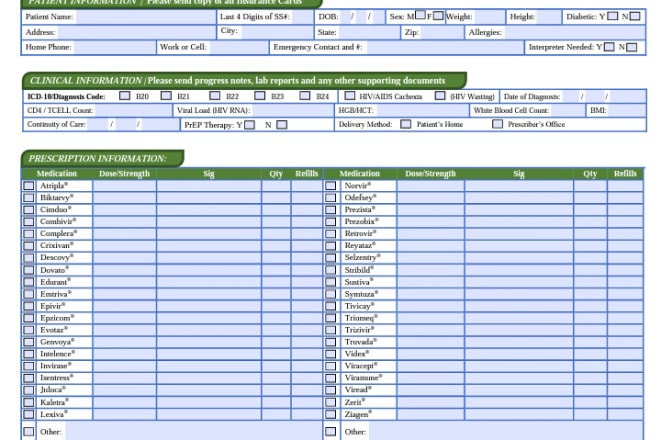Screen dimensions: 660x440
Task: Click the BMI input field
Action: click(627, 110)
